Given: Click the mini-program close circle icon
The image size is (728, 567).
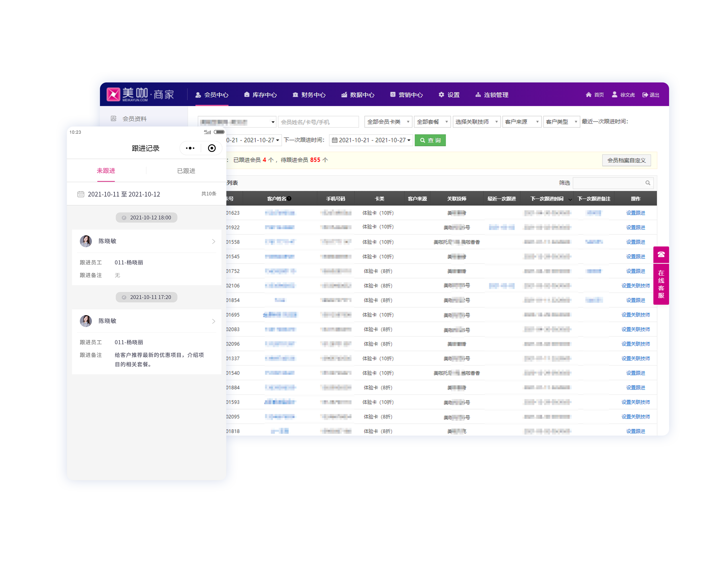Looking at the screenshot, I should point(212,148).
